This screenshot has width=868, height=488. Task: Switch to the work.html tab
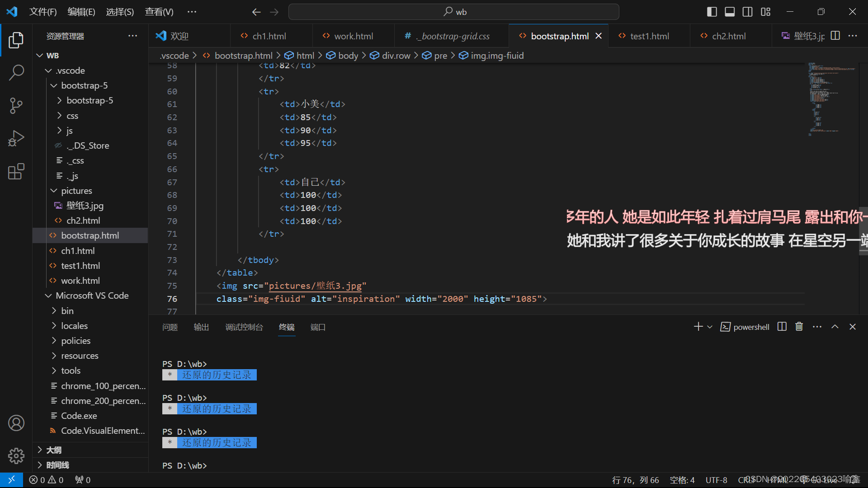pos(353,36)
